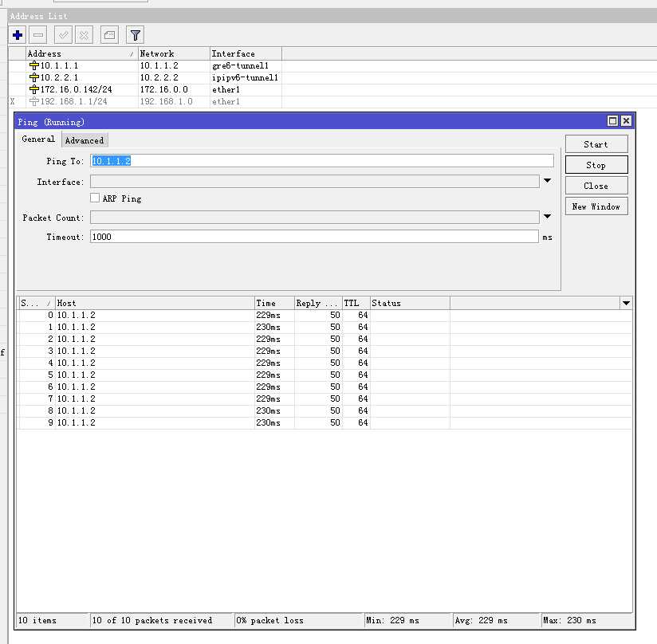Sort Address List by Address column header
Viewport: 657px width, 644px height.
(81, 53)
